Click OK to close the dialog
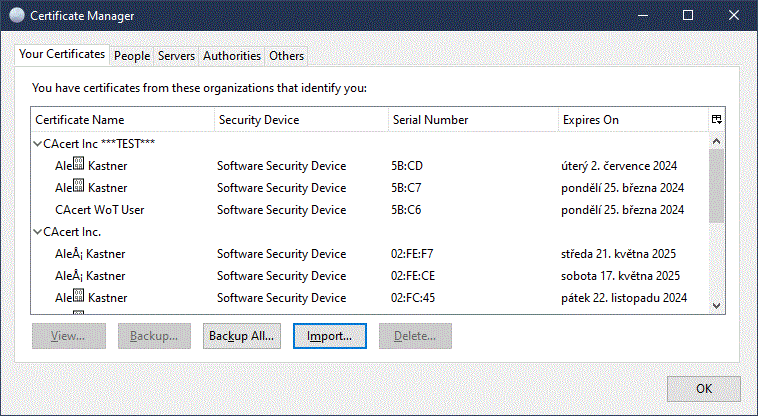Screen dimensions: 758x416 coord(703,389)
